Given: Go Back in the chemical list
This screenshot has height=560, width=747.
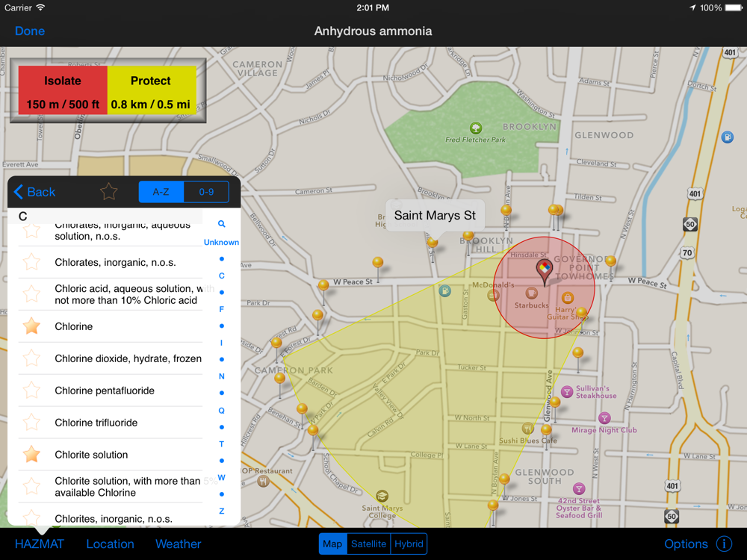Looking at the screenshot, I should [x=35, y=192].
